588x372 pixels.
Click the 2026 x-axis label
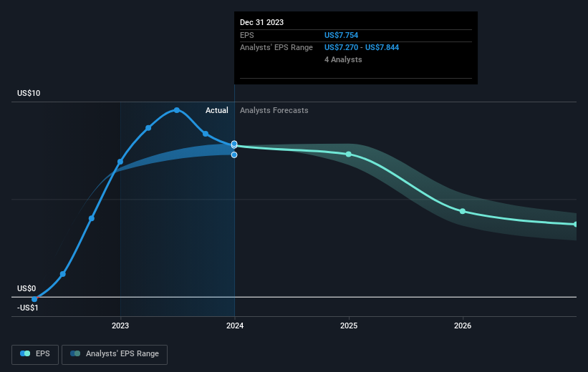(x=463, y=326)
